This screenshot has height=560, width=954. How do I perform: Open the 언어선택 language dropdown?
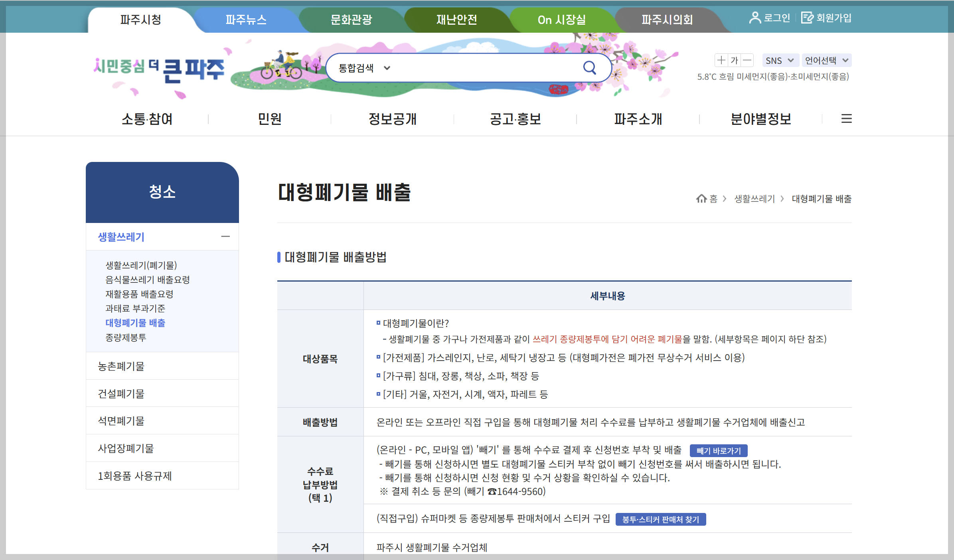pos(828,60)
